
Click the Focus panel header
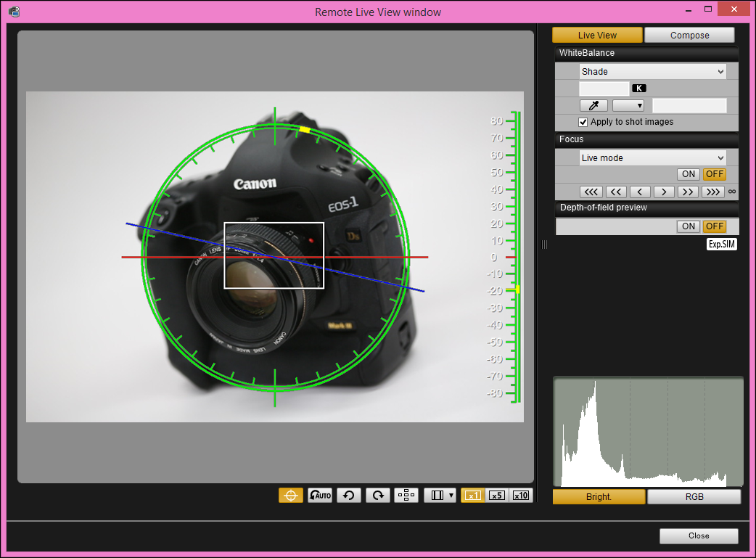646,139
